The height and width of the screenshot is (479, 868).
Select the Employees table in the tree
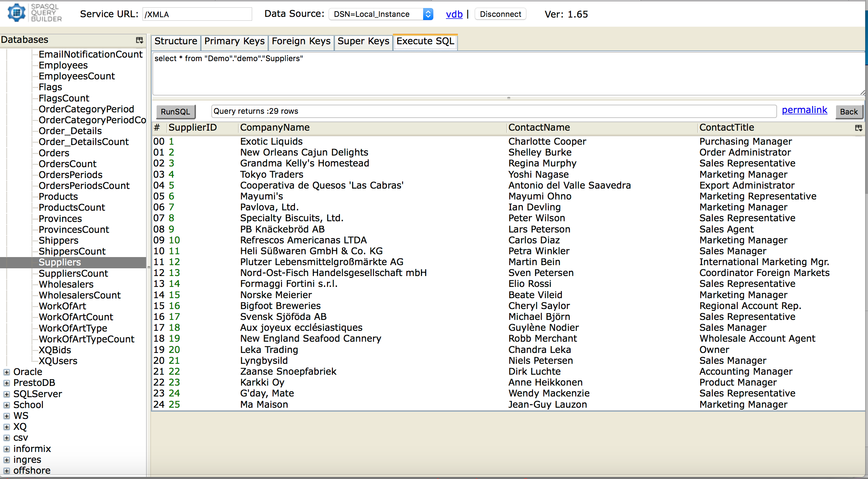[63, 65]
